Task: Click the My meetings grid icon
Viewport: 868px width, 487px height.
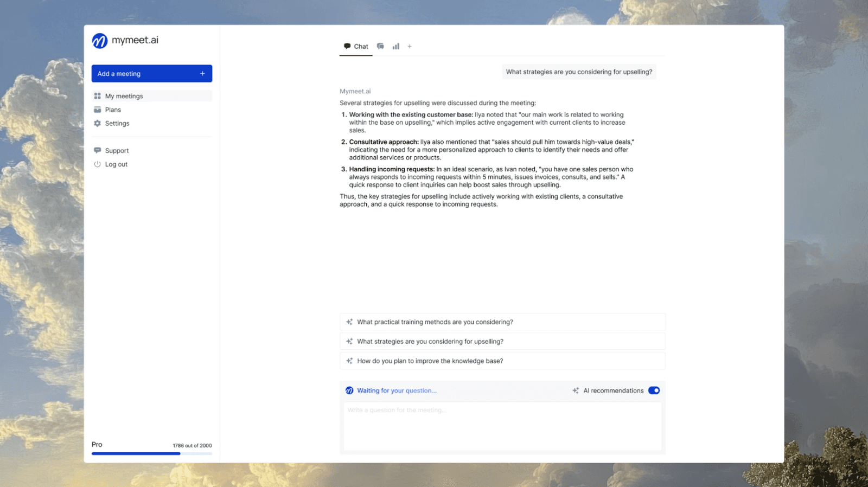Action: (x=98, y=96)
